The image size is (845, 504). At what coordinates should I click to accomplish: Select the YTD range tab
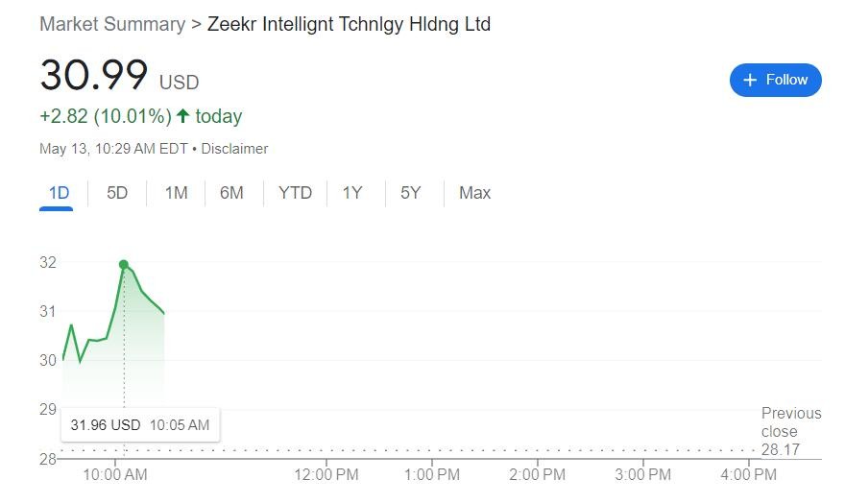(x=295, y=193)
